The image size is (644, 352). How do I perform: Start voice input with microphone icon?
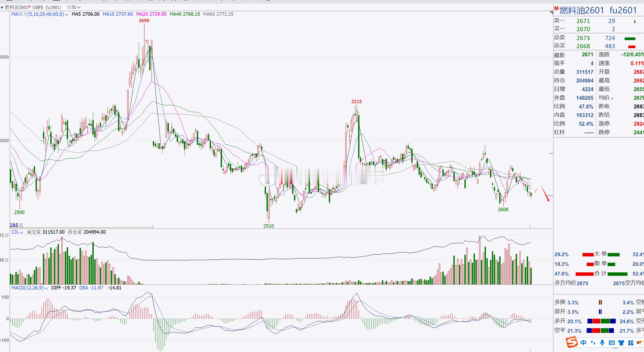click(x=602, y=343)
